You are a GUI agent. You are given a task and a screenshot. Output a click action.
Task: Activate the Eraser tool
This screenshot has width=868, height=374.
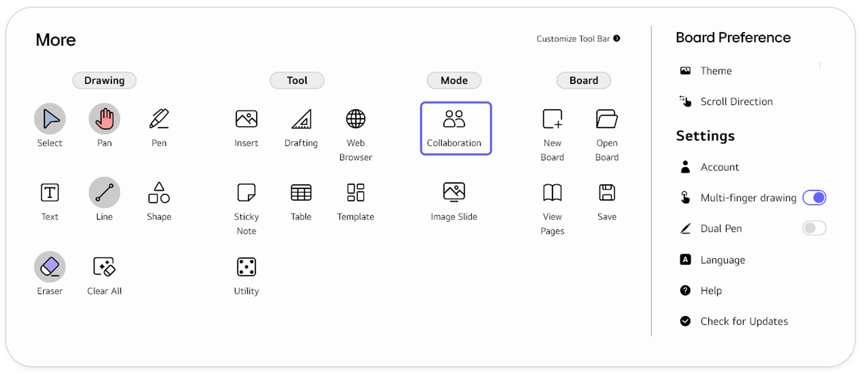coord(50,267)
